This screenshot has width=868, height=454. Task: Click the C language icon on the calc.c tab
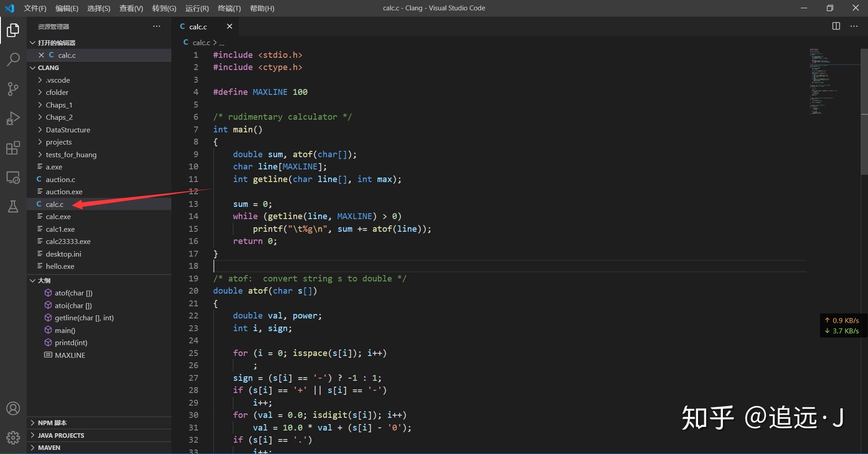coord(182,26)
